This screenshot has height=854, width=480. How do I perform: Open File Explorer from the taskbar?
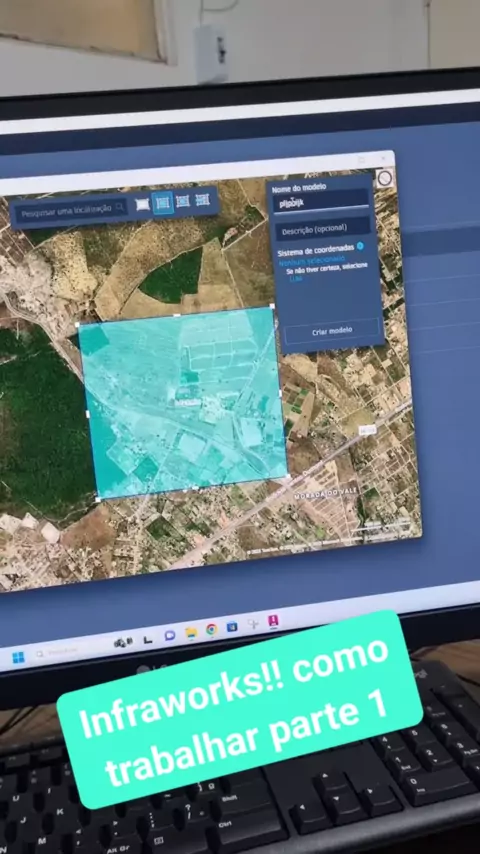191,632
